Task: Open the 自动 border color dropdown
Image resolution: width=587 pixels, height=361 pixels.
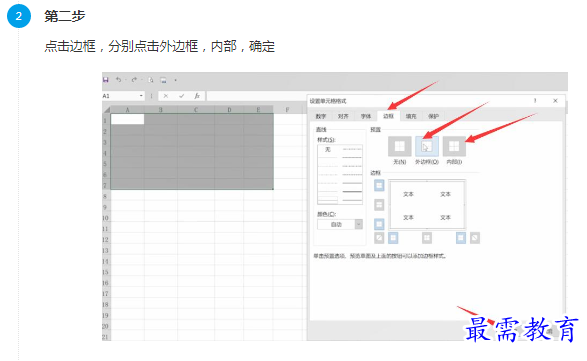Action: tap(359, 224)
